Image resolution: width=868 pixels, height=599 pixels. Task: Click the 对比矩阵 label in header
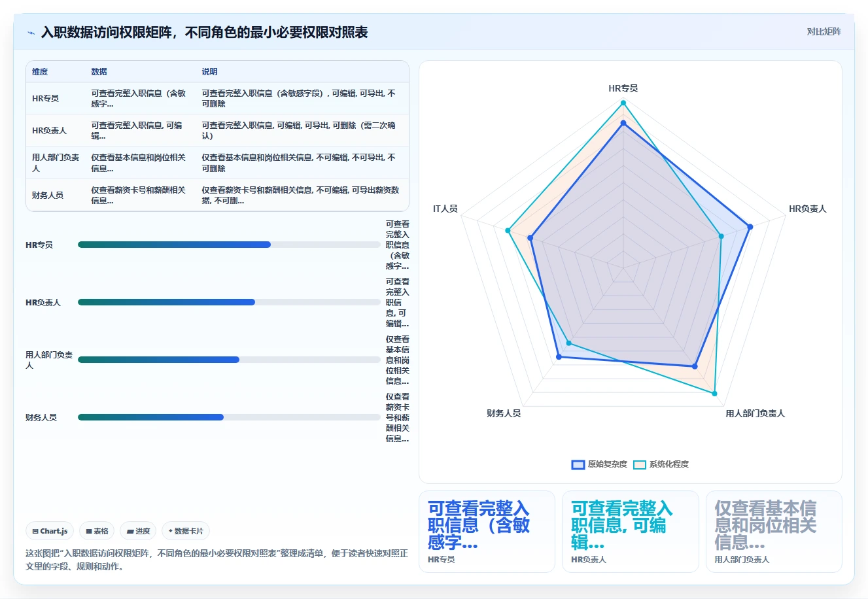(824, 31)
